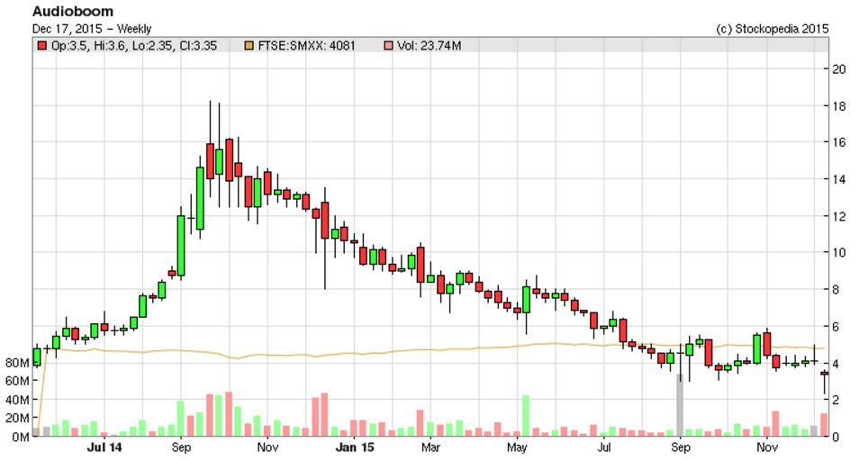Click the price axis label '16'
The width and height of the screenshot is (868, 461).
point(838,143)
